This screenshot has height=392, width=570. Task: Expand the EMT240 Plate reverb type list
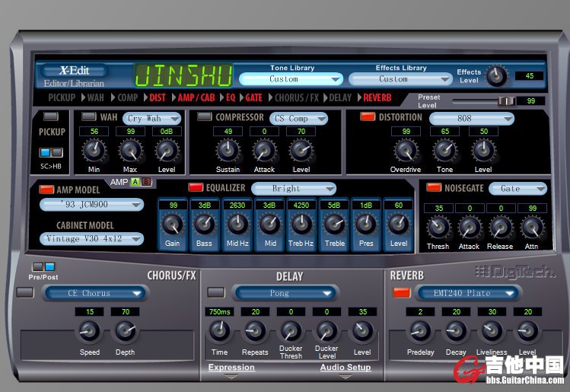pyautogui.click(x=466, y=293)
